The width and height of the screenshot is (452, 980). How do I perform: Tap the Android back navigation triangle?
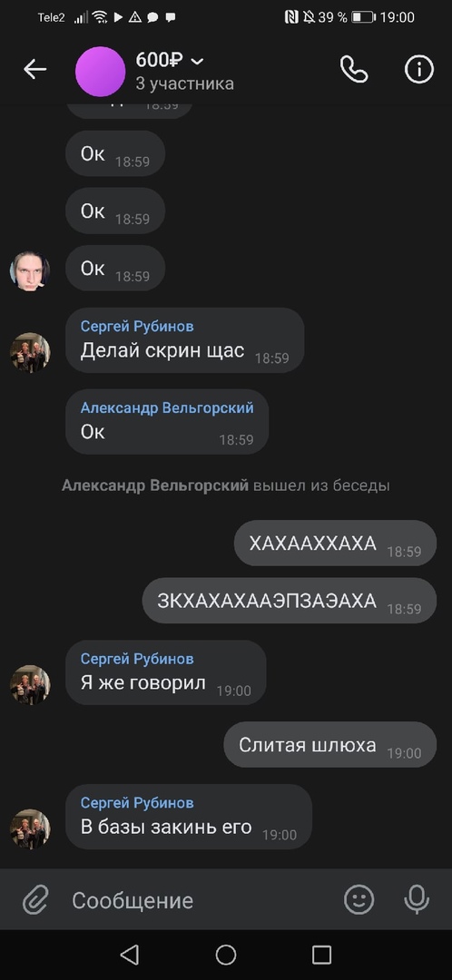tap(130, 955)
